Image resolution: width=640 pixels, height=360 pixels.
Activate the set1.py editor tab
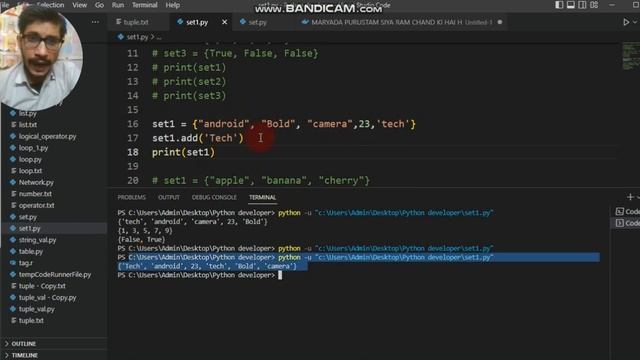click(197, 22)
